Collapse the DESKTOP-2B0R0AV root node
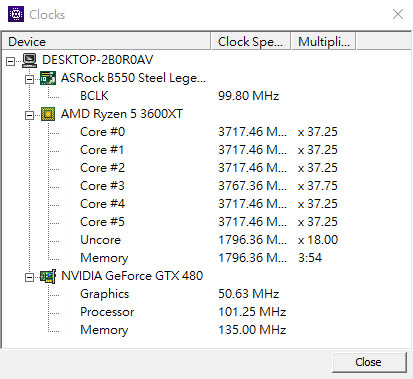This screenshot has height=379, width=413. (x=11, y=61)
